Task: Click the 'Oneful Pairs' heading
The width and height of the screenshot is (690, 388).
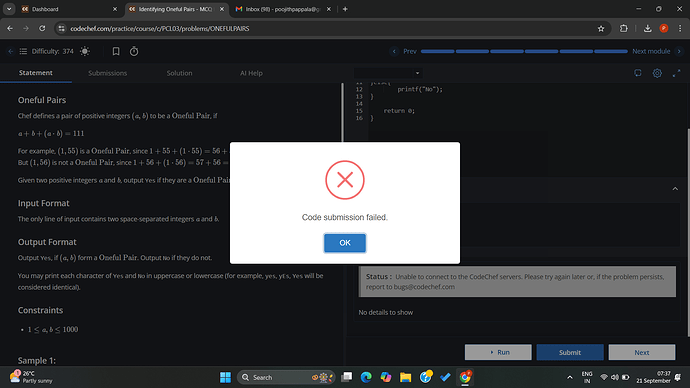Action: pyautogui.click(x=42, y=100)
